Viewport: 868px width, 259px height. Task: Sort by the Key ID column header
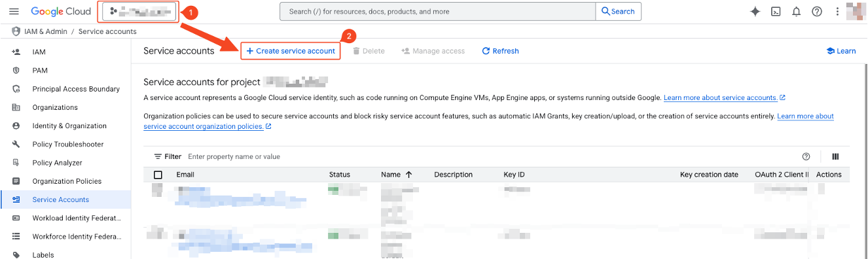click(514, 175)
